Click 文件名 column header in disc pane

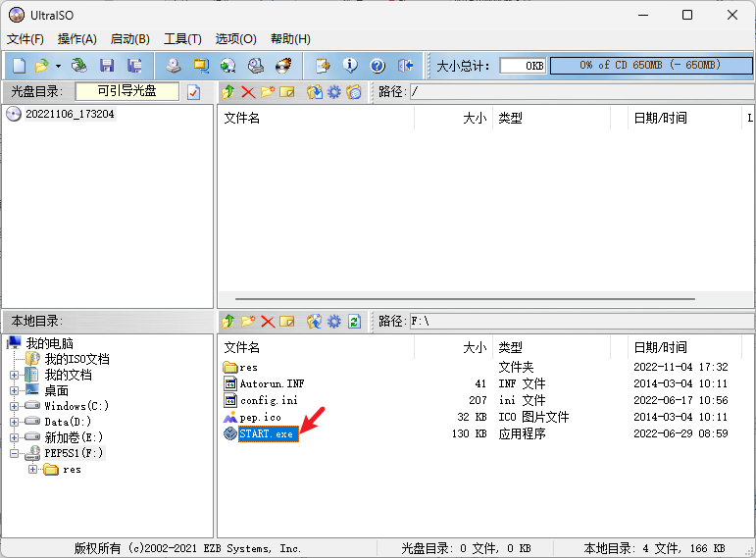coord(317,118)
